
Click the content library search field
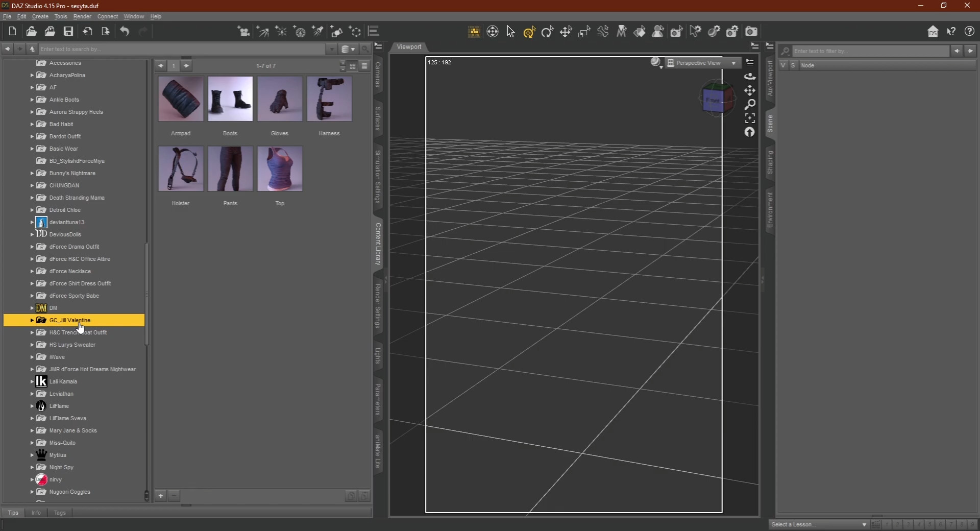coord(182,49)
